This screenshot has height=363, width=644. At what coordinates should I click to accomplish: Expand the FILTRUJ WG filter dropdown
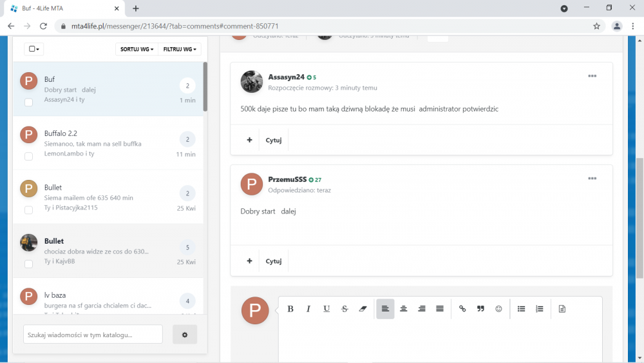click(180, 49)
